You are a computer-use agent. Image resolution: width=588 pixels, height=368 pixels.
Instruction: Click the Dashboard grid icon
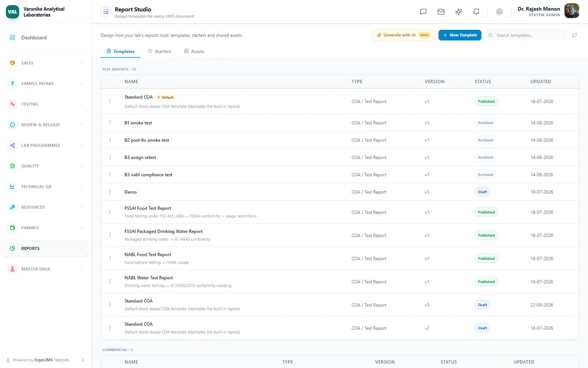pyautogui.click(x=13, y=37)
